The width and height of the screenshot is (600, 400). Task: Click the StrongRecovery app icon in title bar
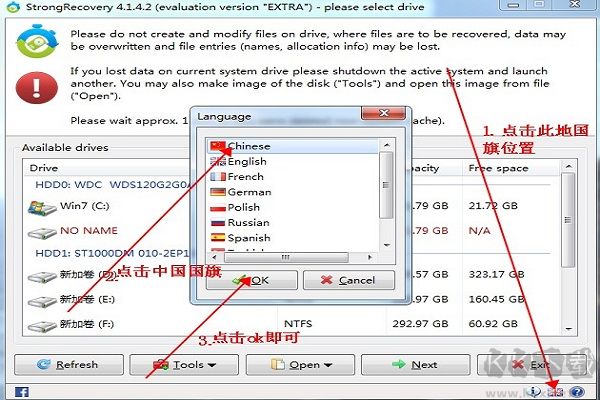point(13,7)
